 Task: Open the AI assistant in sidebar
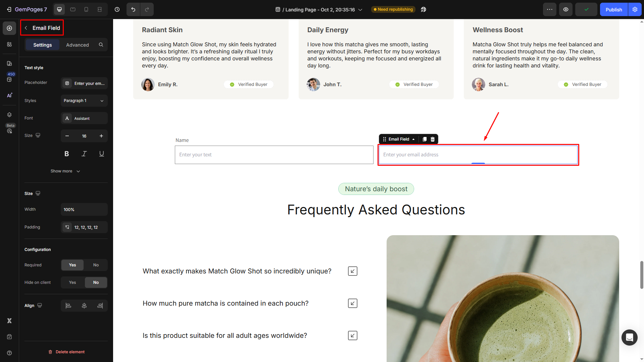[9, 95]
